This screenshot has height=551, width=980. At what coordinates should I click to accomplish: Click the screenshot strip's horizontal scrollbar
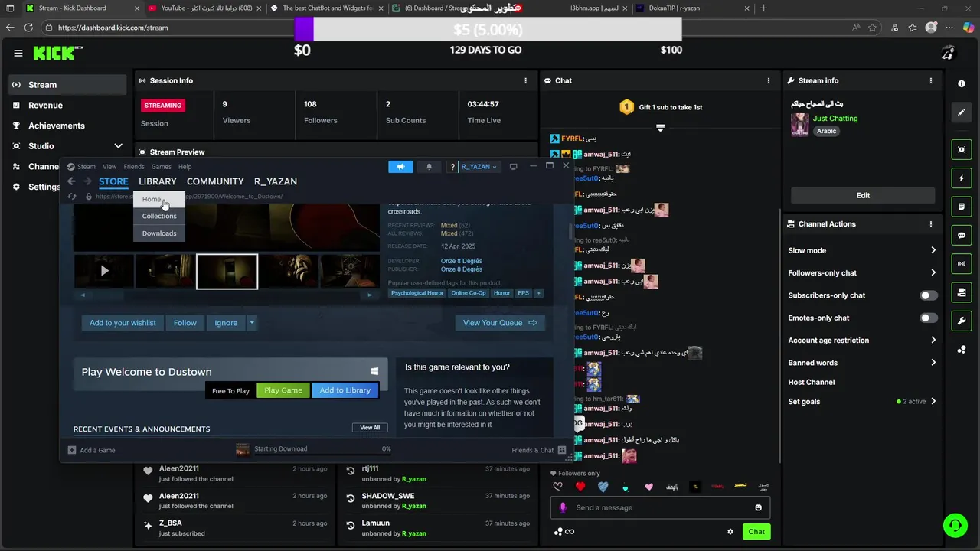226,295
